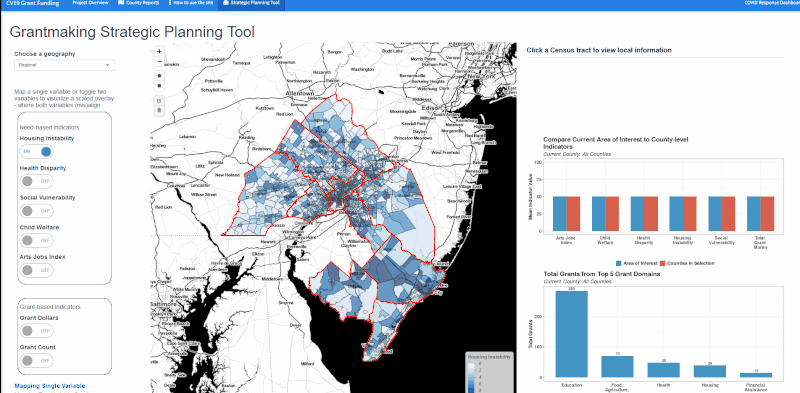Select the draw polygon tool

(x=159, y=76)
